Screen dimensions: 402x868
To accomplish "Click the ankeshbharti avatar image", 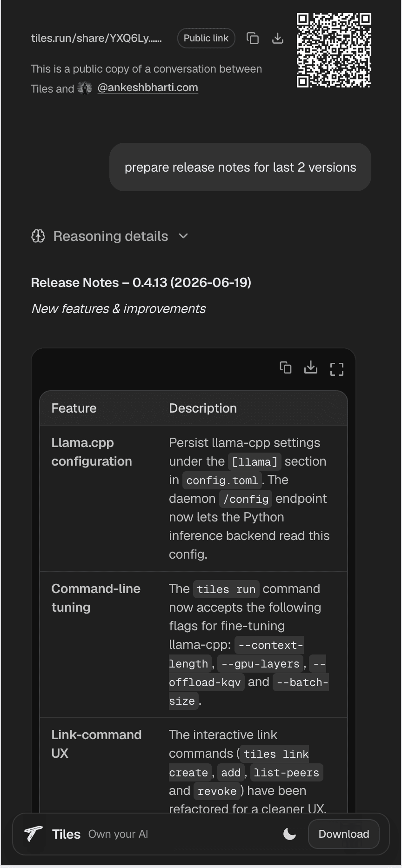I will click(85, 88).
